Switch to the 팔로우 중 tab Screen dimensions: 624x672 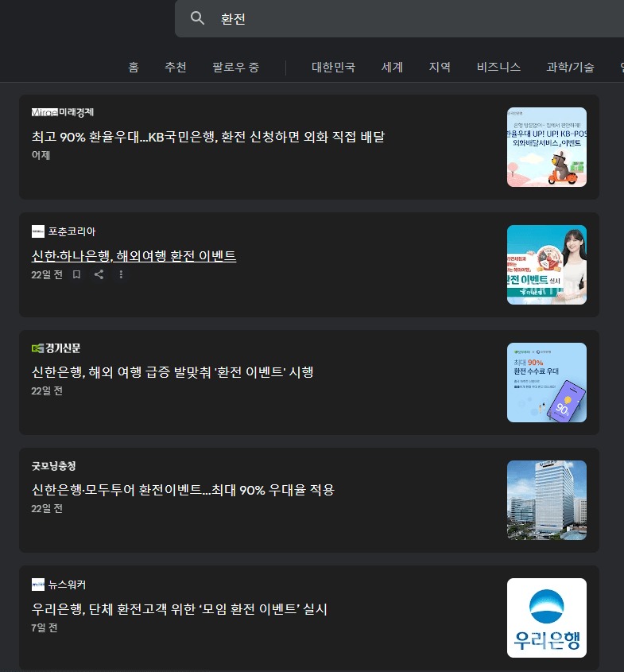[x=236, y=67]
